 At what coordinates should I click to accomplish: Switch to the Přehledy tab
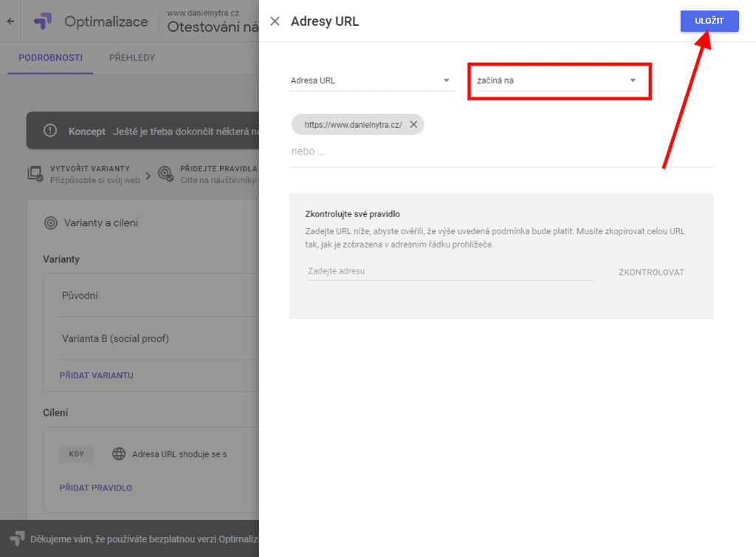point(131,58)
